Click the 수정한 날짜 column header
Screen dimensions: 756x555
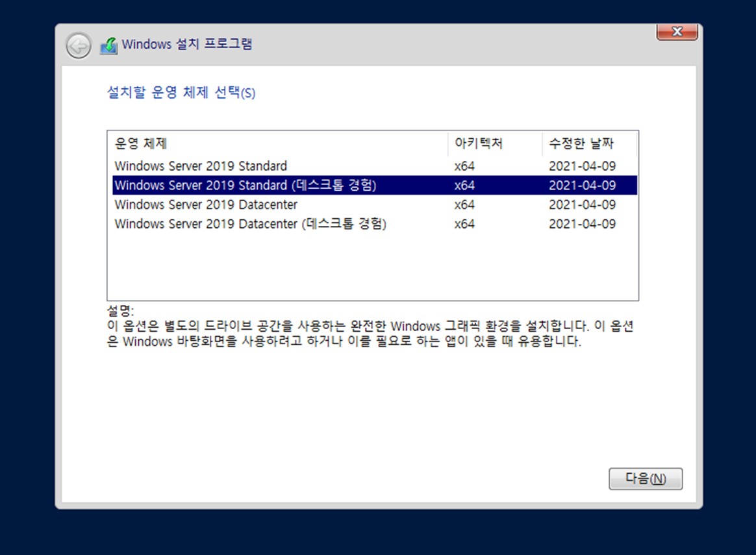pos(590,143)
